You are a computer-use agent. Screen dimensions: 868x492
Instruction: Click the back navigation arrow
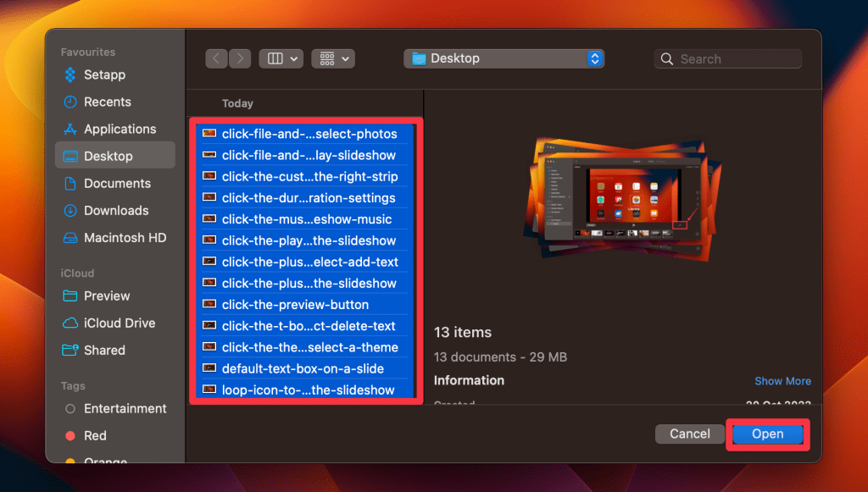click(x=216, y=58)
